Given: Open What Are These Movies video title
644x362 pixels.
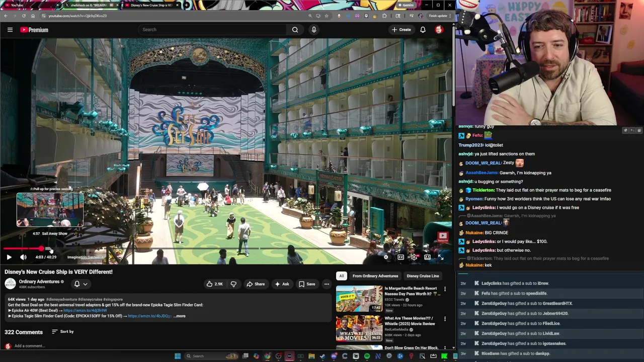Looking at the screenshot, I should point(410,321).
